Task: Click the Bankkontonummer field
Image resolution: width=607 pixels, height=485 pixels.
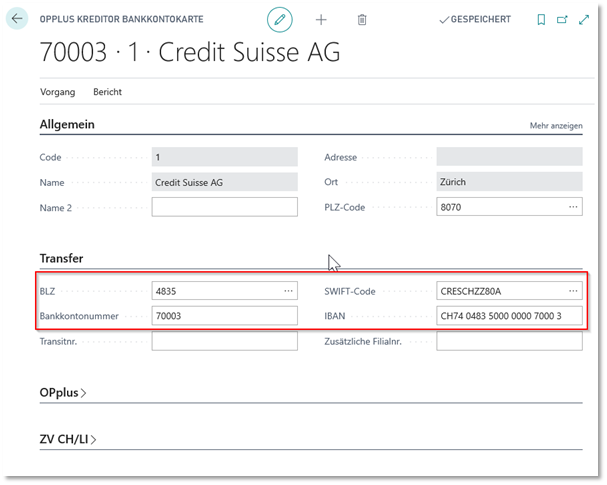Action: pyautogui.click(x=225, y=316)
